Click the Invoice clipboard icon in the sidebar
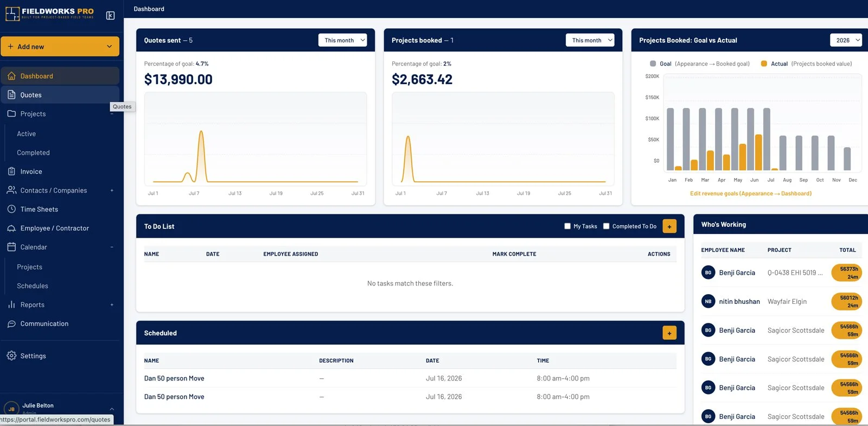 11,171
